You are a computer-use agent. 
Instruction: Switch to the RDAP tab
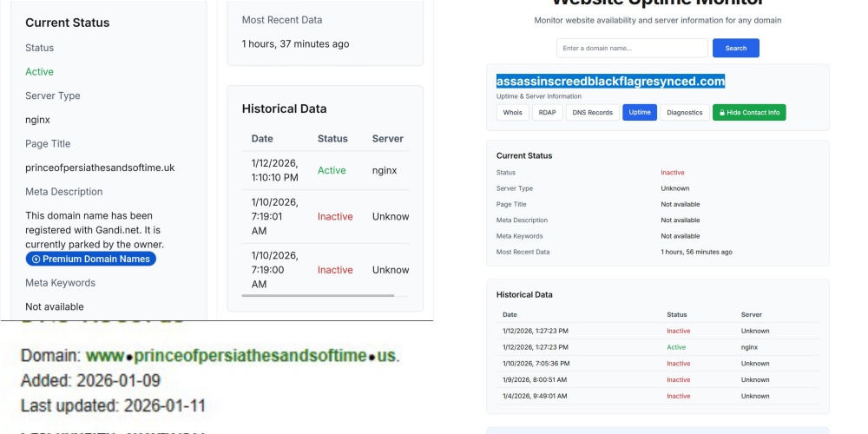coord(546,113)
